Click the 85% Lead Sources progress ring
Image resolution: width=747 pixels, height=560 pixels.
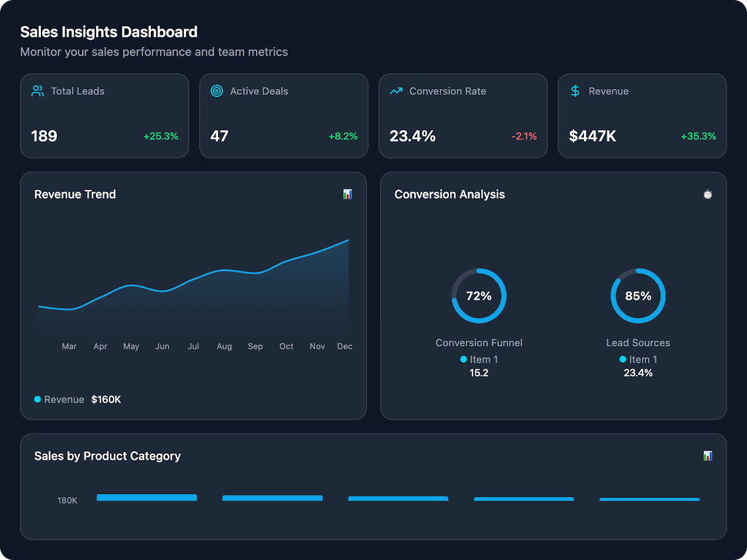(x=638, y=296)
